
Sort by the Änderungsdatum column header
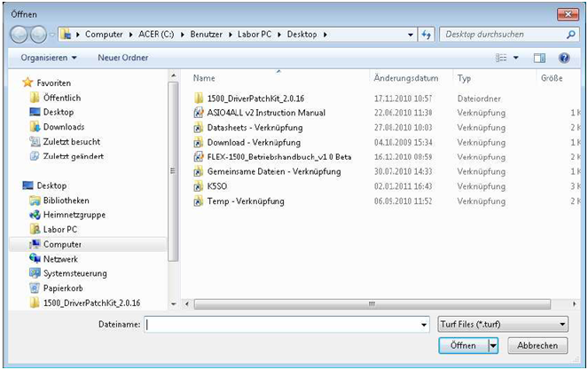click(406, 78)
